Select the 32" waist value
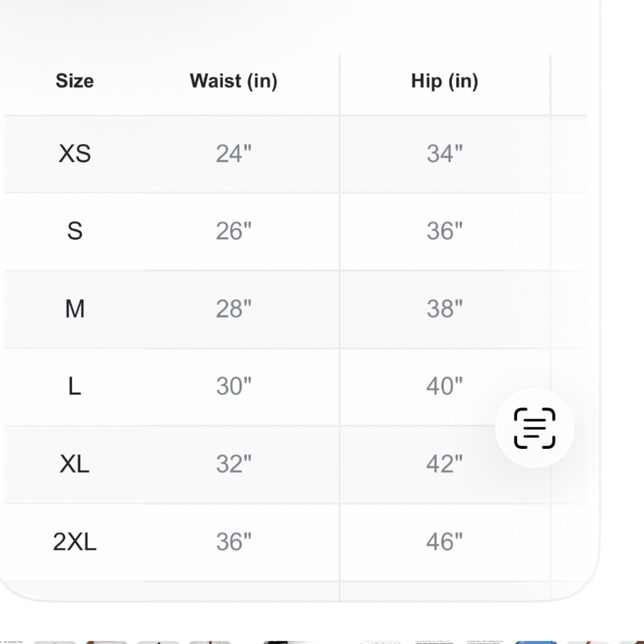Screen dimensions: 644x644 (x=233, y=464)
